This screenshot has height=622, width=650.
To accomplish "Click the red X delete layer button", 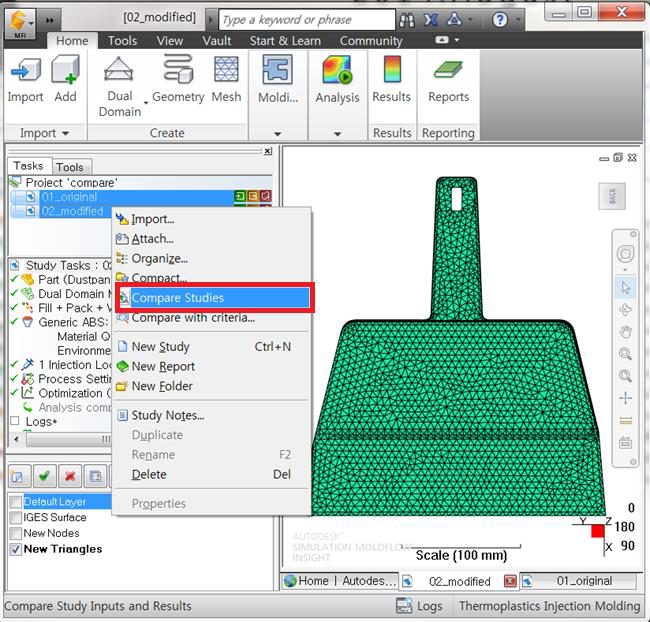I will tap(70, 476).
